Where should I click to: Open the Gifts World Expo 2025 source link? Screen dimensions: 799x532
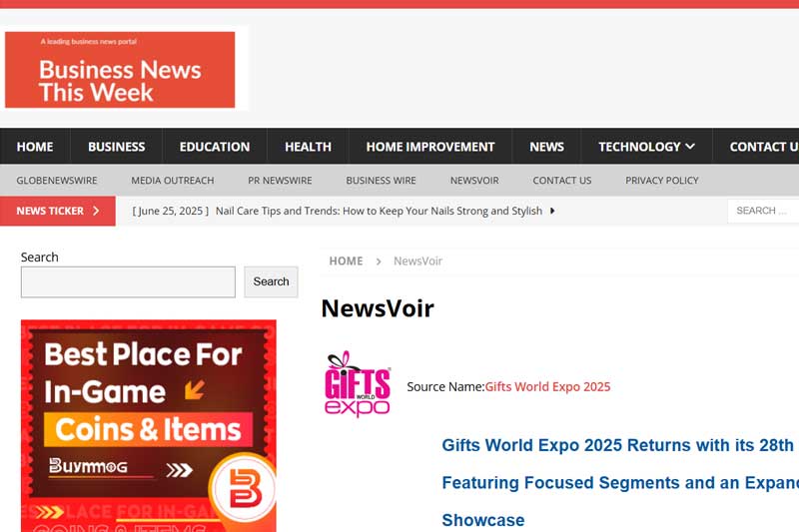coord(547,387)
